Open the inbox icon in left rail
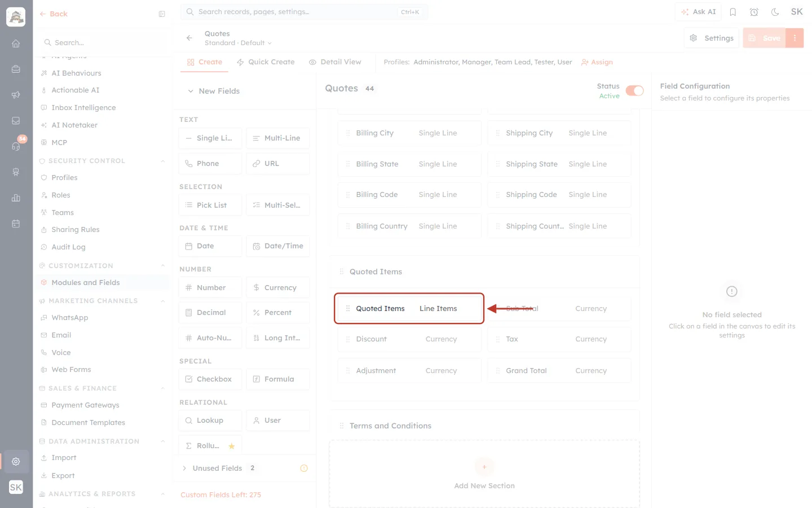Image resolution: width=812 pixels, height=508 pixels. click(16, 121)
